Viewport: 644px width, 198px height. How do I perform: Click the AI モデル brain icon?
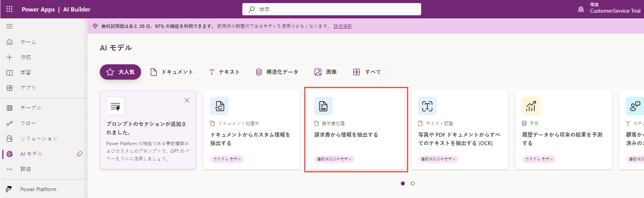click(x=10, y=154)
